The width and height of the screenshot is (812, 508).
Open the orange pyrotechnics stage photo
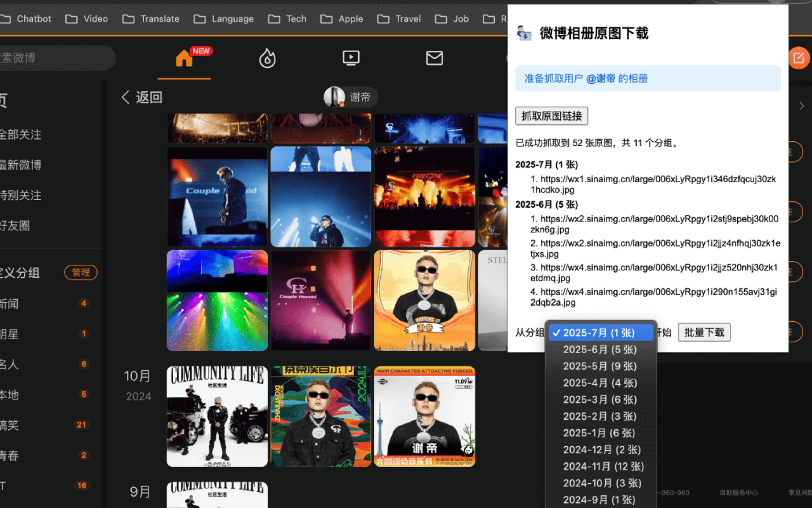(x=424, y=197)
